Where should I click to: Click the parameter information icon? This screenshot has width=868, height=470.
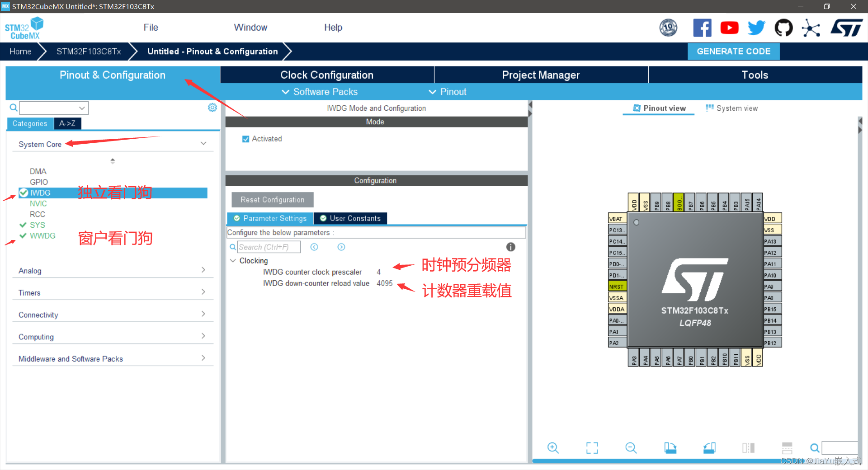pyautogui.click(x=511, y=247)
